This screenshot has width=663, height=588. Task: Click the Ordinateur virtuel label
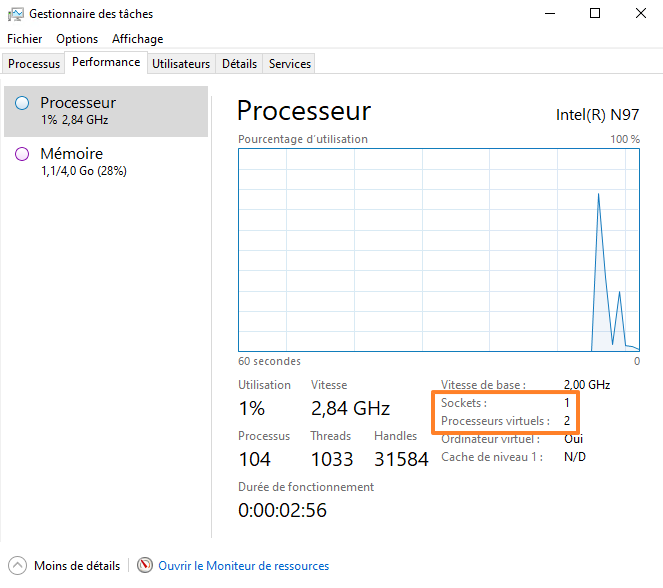490,439
